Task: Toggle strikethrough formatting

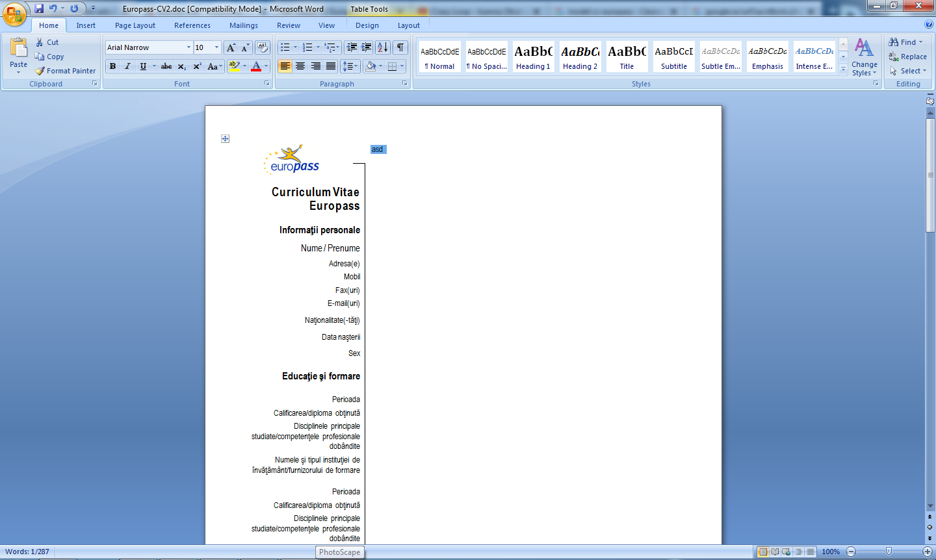Action: coord(166,66)
